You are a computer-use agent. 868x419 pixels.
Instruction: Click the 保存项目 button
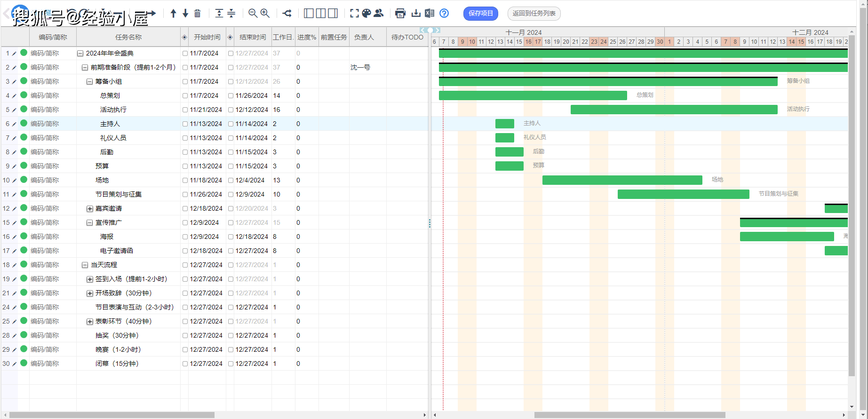tap(480, 14)
